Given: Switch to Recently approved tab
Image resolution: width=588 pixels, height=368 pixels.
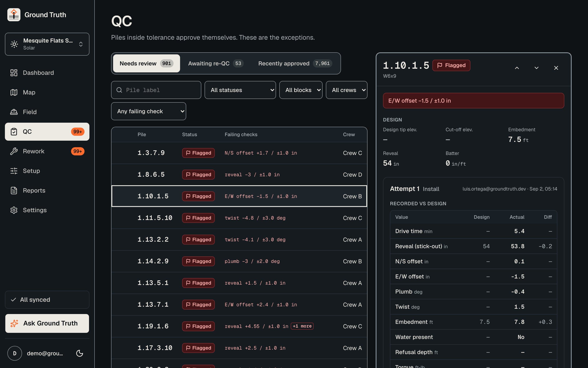Looking at the screenshot, I should coord(295,63).
